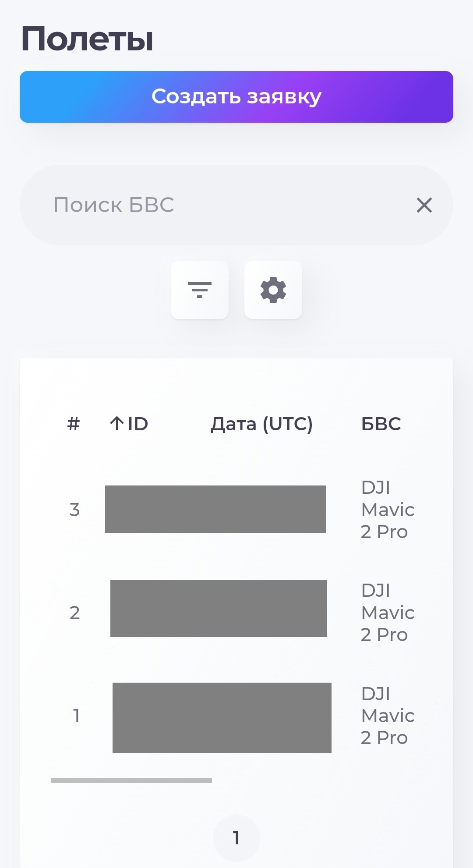
Task: Click the grayed ID/date cell in row 1
Action: [222, 717]
